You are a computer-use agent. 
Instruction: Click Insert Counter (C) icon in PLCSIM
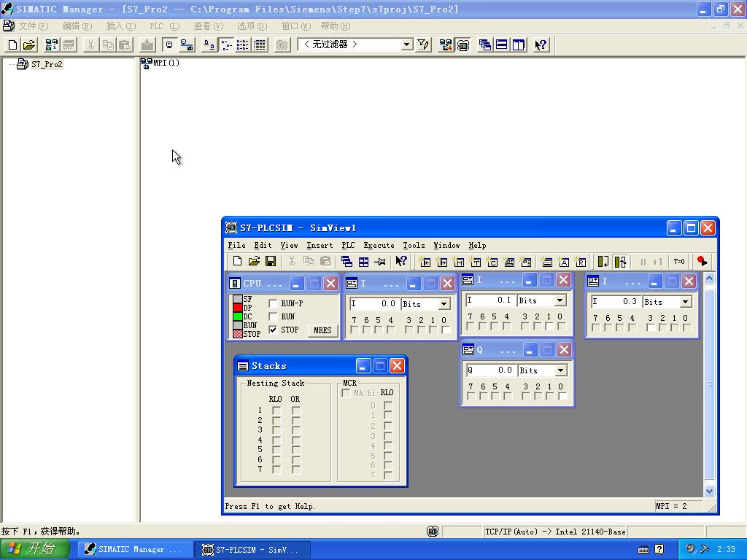pos(492,262)
